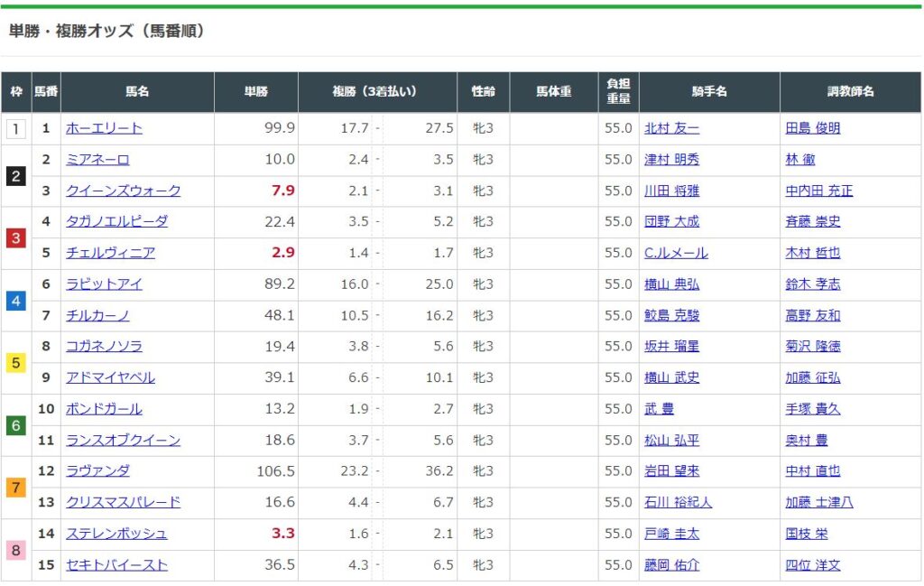This screenshot has height=586, width=924.
Task: Click pink frame number 8 badge
Action: (x=15, y=549)
